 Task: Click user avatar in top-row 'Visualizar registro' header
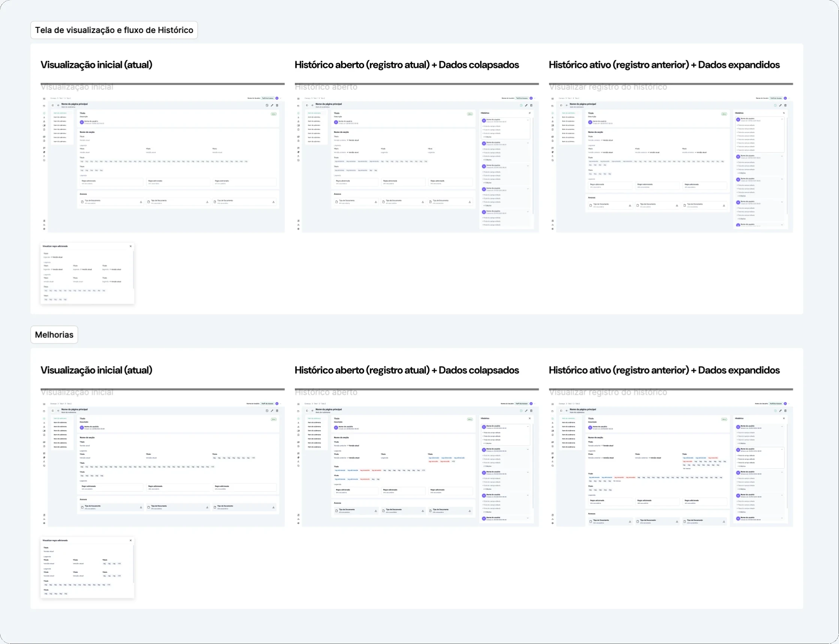pos(785,98)
